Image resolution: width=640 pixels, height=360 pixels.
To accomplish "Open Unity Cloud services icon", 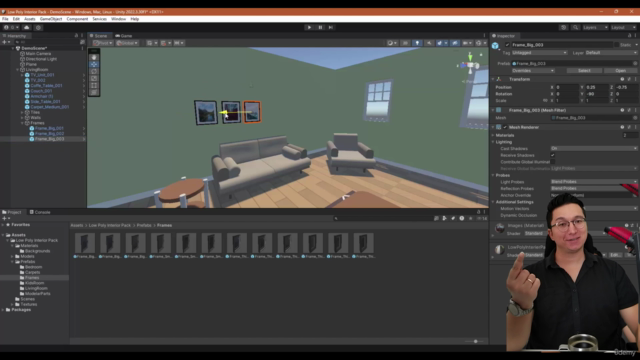I will pyautogui.click(x=27, y=27).
